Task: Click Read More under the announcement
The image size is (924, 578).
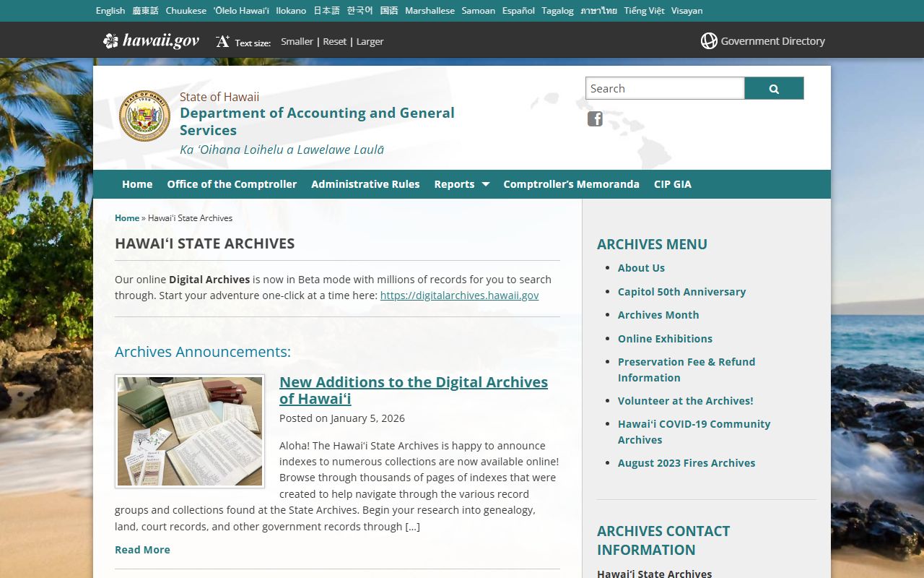Action: pyautogui.click(x=142, y=550)
